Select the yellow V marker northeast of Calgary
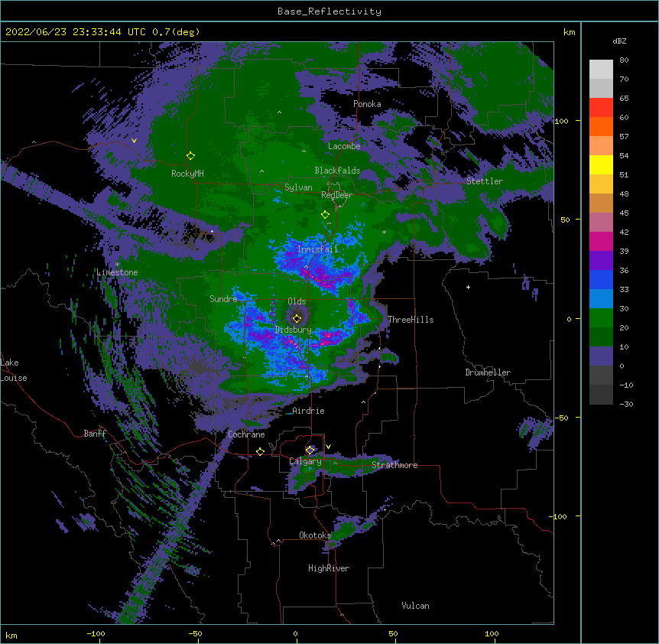This screenshot has height=644, width=659. point(328,447)
